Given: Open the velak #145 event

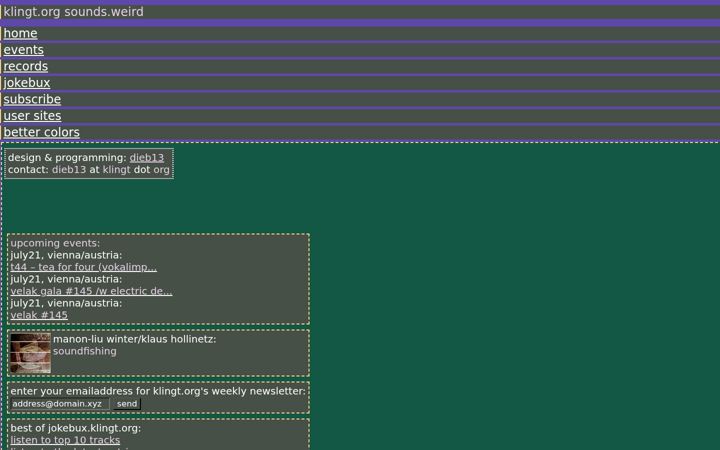Looking at the screenshot, I should pos(39,315).
